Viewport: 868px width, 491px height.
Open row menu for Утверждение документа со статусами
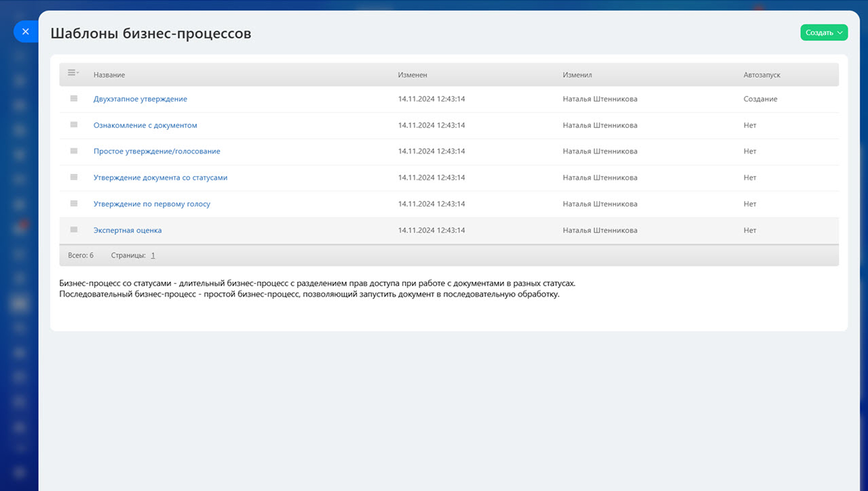click(x=74, y=177)
